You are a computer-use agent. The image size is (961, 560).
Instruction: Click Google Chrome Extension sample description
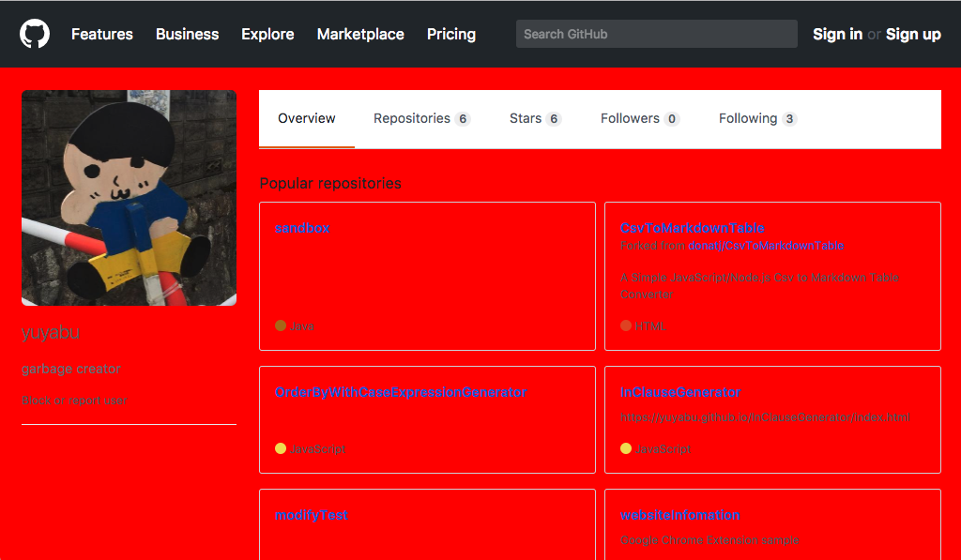(x=709, y=540)
